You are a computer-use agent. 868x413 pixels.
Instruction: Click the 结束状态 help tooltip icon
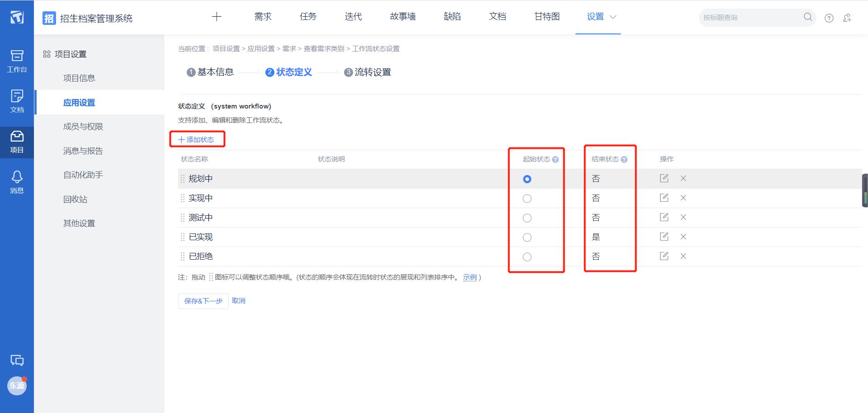point(624,160)
